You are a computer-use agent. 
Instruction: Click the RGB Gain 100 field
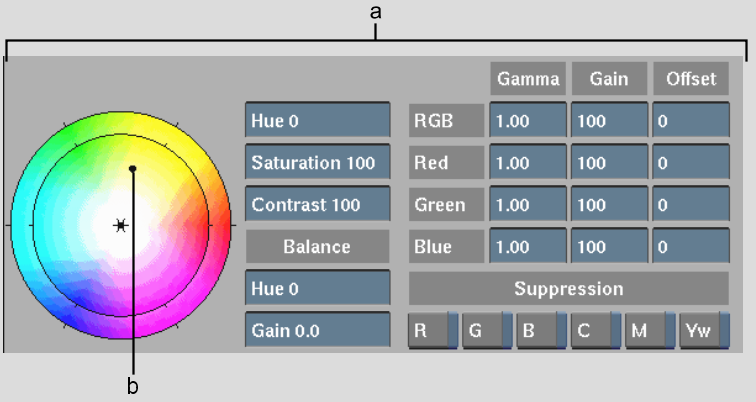(x=609, y=121)
